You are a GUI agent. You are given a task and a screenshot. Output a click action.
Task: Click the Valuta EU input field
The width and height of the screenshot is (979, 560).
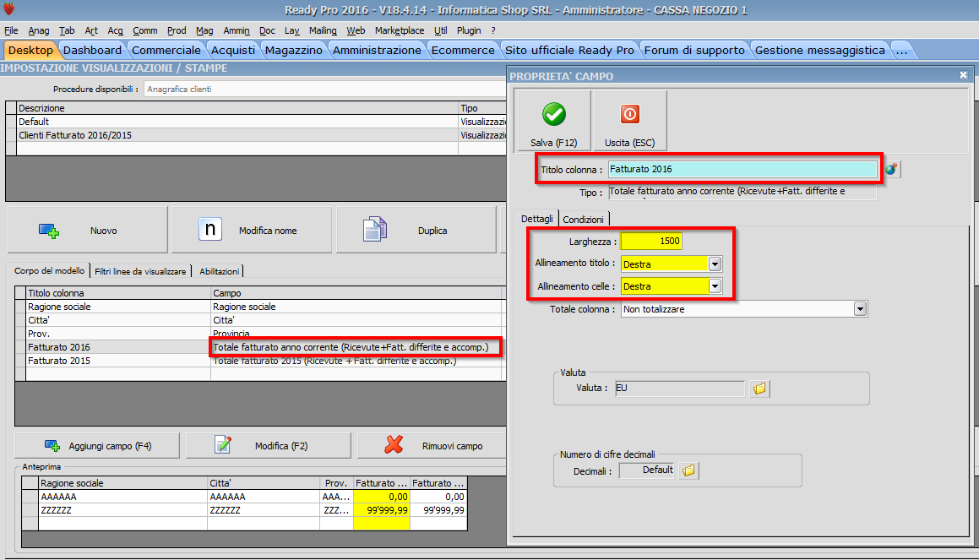point(680,389)
